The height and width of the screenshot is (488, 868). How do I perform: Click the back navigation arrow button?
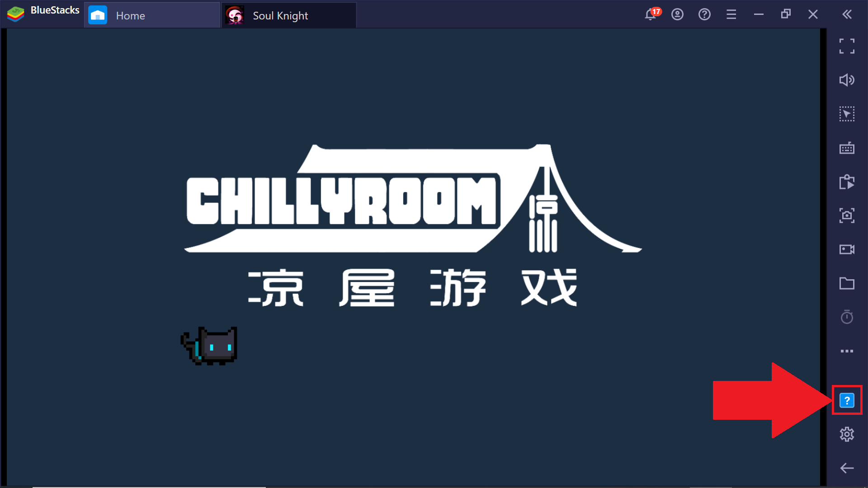[847, 468]
